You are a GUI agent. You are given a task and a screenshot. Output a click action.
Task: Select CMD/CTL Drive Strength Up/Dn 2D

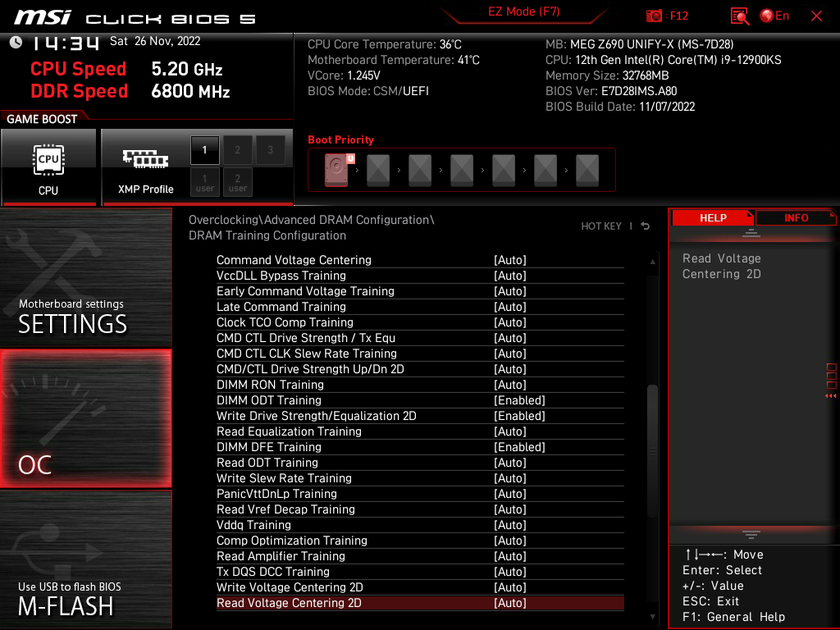click(420, 369)
